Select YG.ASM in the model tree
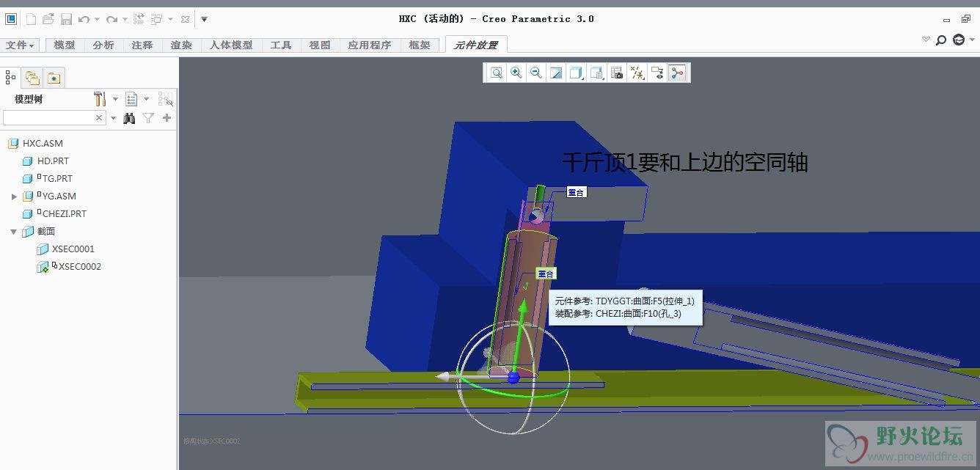The width and height of the screenshot is (980, 470). click(59, 196)
